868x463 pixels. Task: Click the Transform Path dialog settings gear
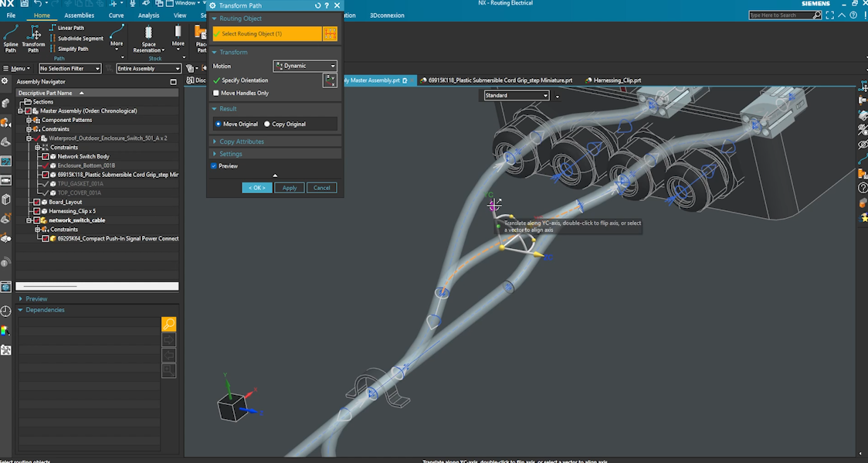[x=212, y=5]
